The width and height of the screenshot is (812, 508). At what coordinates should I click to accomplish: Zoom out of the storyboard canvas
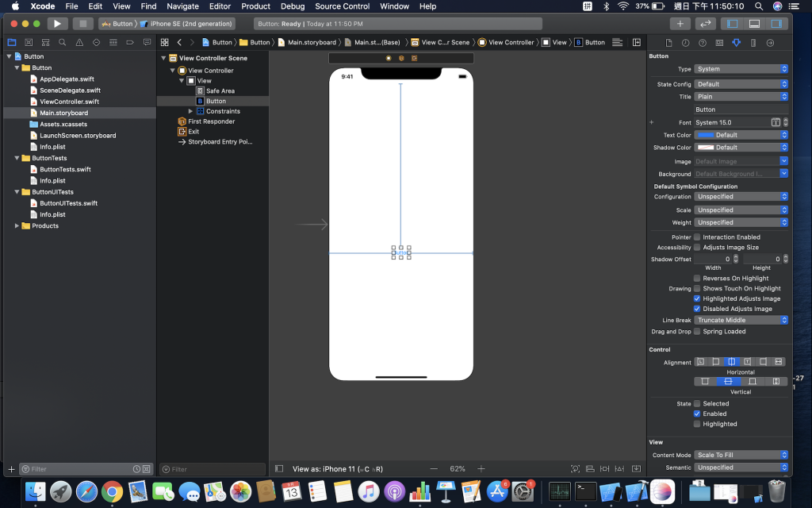click(x=434, y=468)
